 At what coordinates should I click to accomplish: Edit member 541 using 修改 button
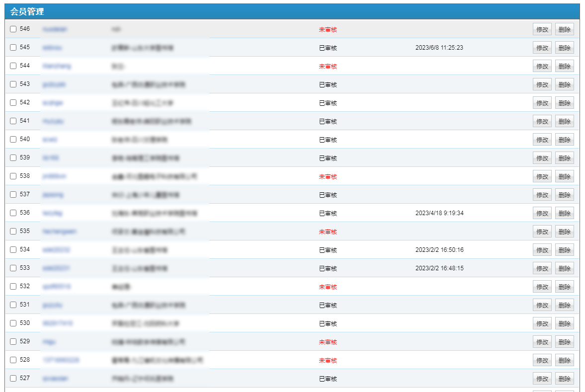pos(542,122)
